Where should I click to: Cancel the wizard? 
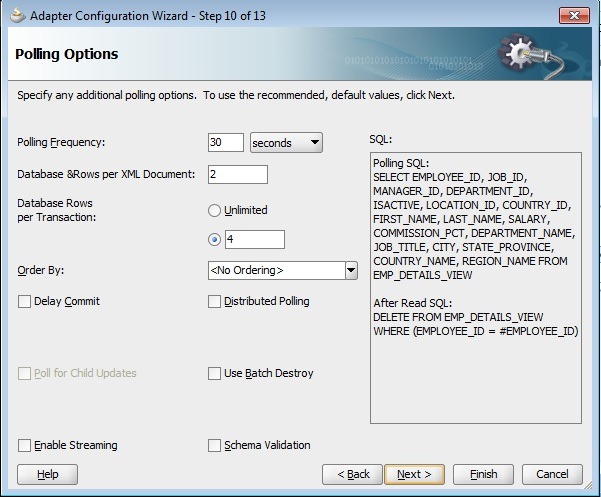[552, 474]
